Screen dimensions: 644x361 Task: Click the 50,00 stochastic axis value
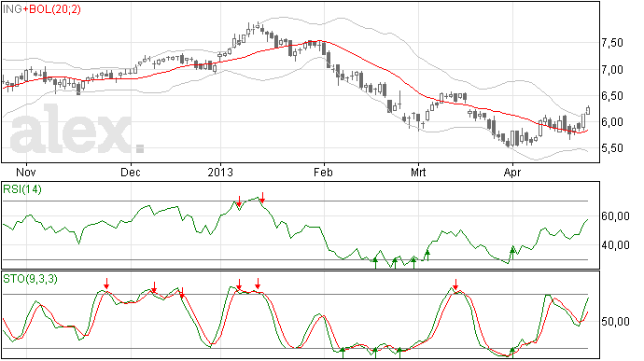point(615,322)
